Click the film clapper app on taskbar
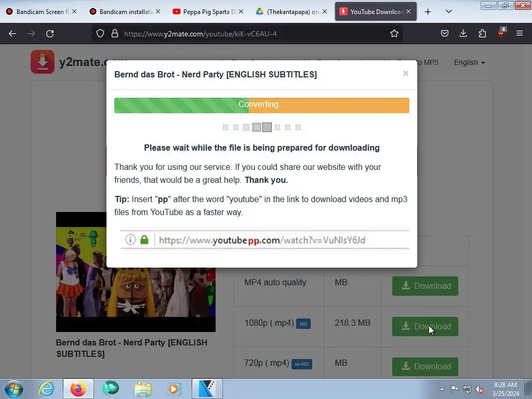 pyautogui.click(x=207, y=389)
